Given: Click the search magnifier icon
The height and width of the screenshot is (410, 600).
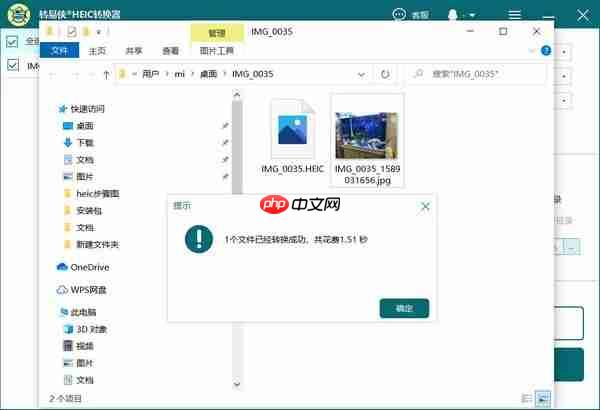Looking at the screenshot, I should tap(419, 74).
